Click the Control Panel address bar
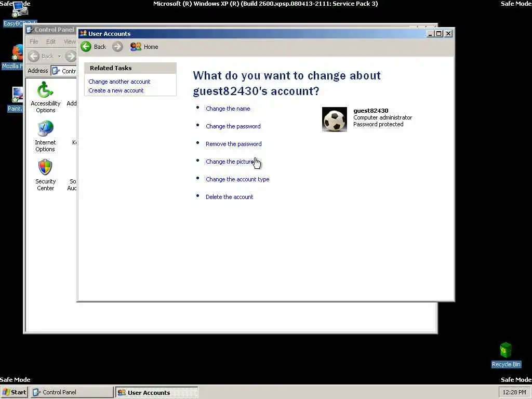 click(x=64, y=71)
